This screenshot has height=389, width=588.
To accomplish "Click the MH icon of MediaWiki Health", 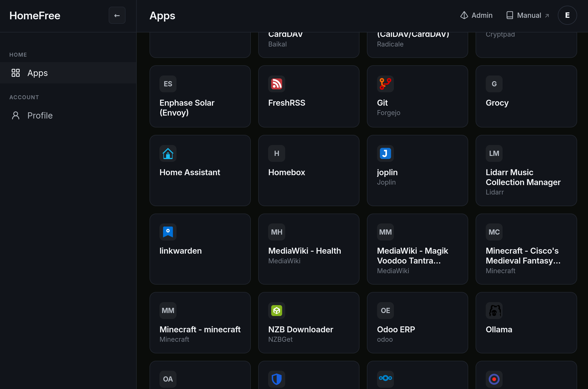I will [277, 232].
